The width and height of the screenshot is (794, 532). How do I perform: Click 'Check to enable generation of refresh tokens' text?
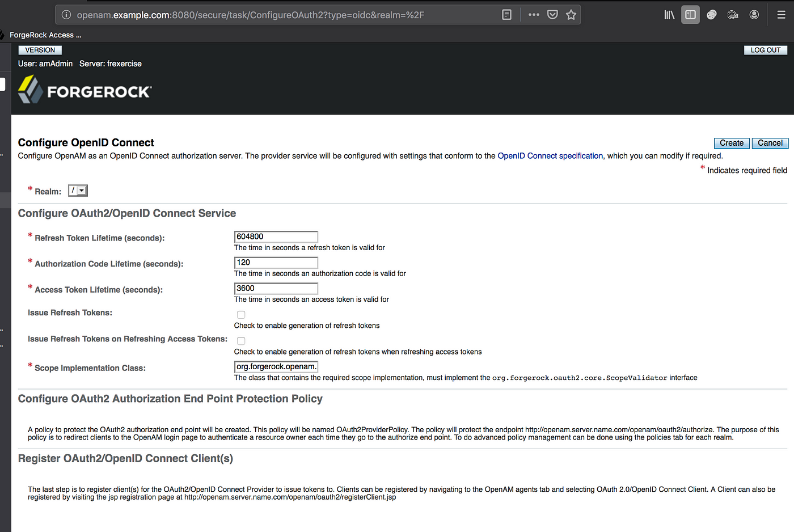(307, 326)
